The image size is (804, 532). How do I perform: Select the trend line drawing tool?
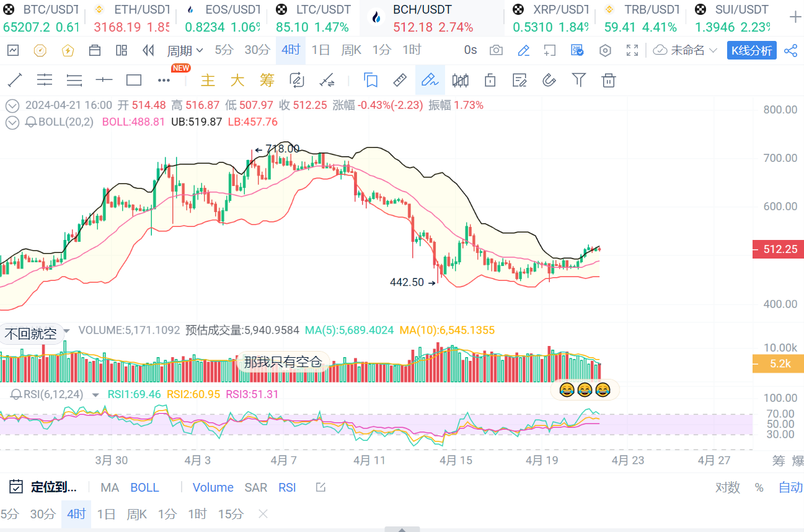15,80
